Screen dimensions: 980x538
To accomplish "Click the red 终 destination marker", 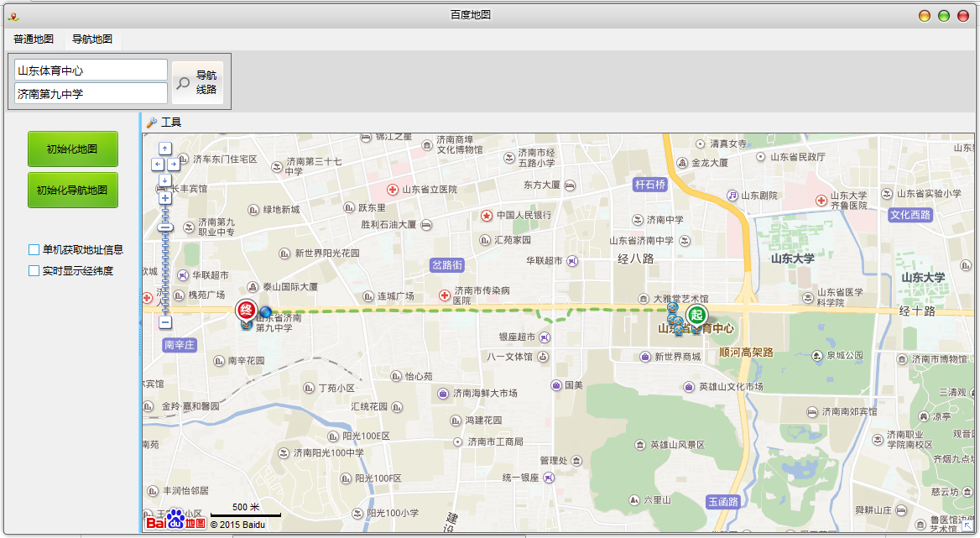I will [246, 311].
